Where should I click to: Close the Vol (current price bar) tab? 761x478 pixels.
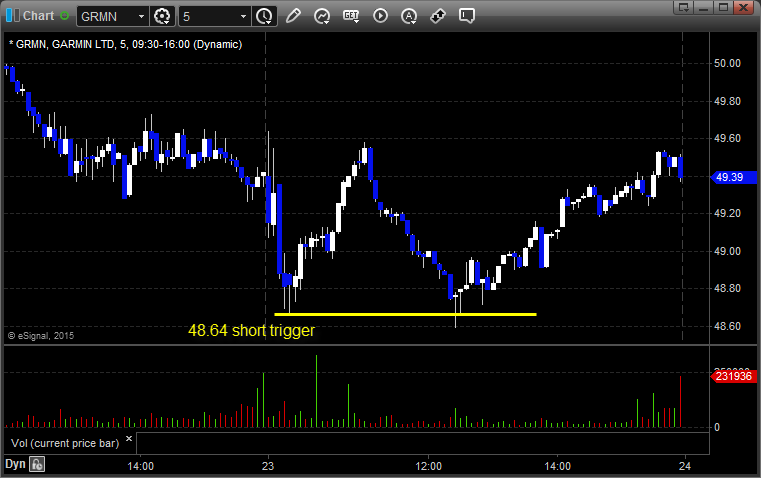pos(128,438)
